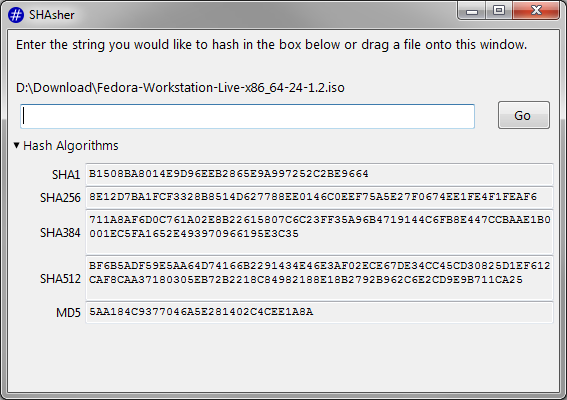This screenshot has height=400, width=567.
Task: Select the MD5 hash output field
Action: (x=319, y=312)
